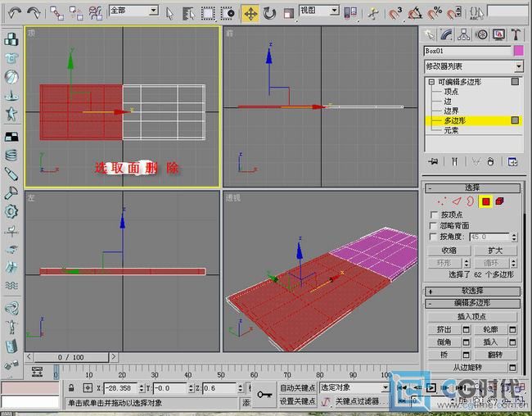Click the Border sub-object selection icon

[x=470, y=201]
